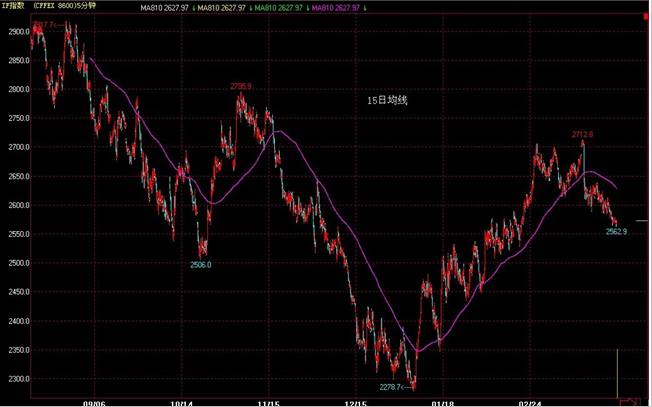This screenshot has height=407, width=652.
Task: Select the 11/15 date on time axis
Action: click(269, 401)
